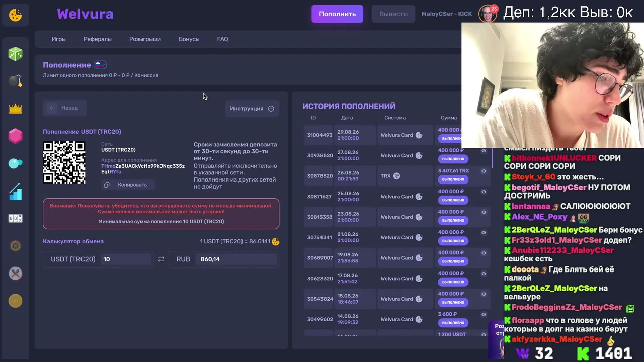Click the back arrow icon next to Назад
The width and height of the screenshot is (644, 362).
[52, 108]
